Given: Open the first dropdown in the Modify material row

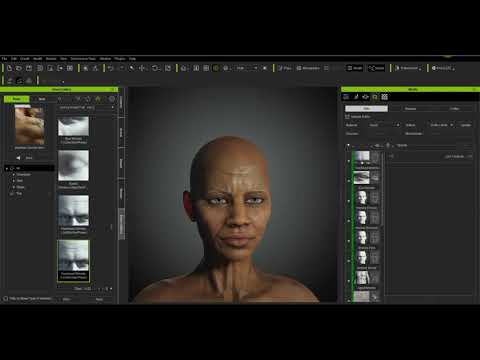Looking at the screenshot, I should tap(384, 125).
